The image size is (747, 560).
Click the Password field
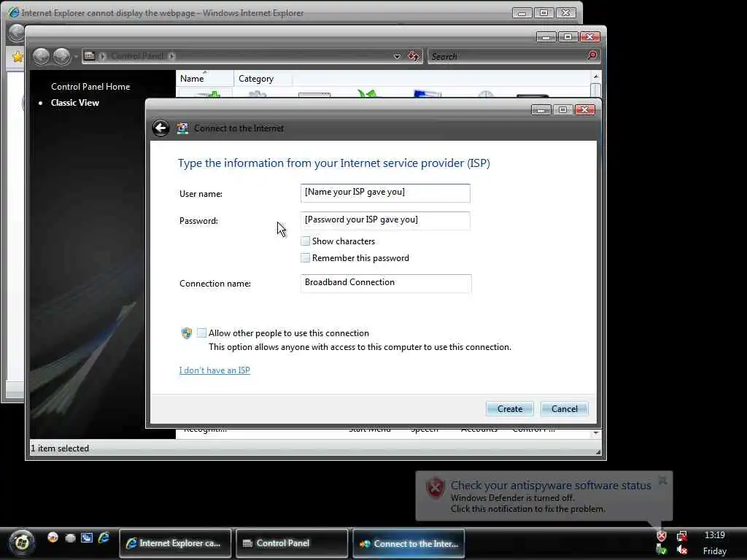click(x=385, y=220)
